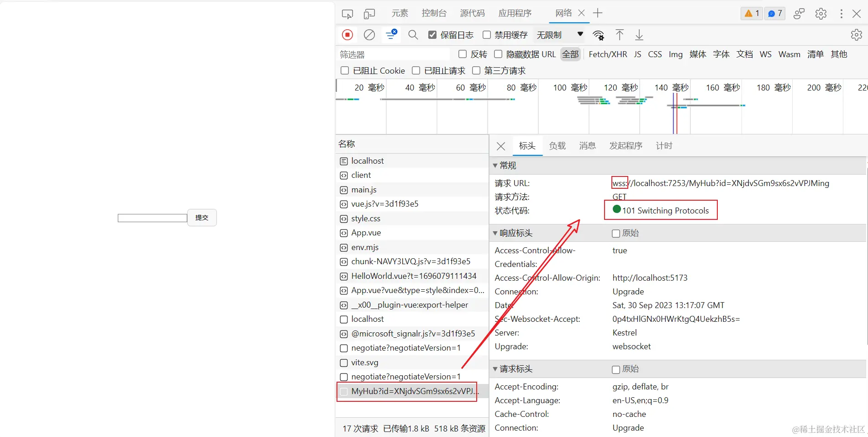Viewport: 868px width, 437px height.
Task: Open the feedback/experiments people icon
Action: [799, 14]
